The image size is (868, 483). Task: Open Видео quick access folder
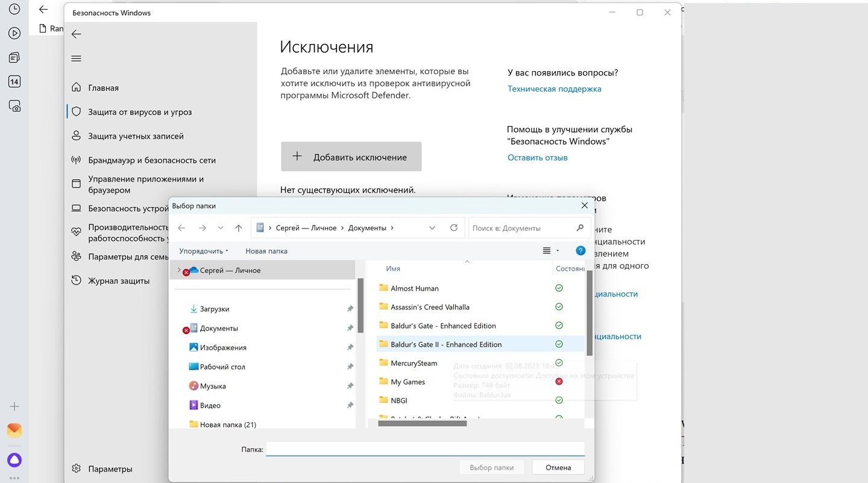tap(210, 405)
